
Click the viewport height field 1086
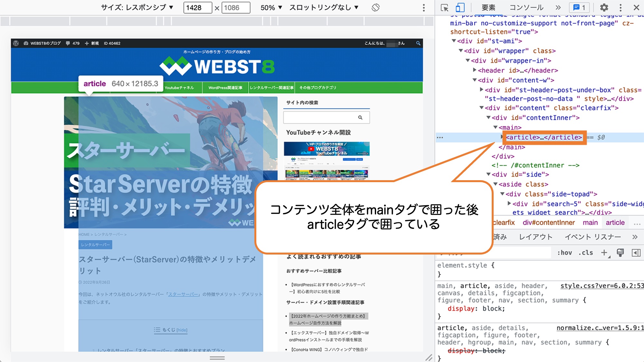[x=236, y=7]
